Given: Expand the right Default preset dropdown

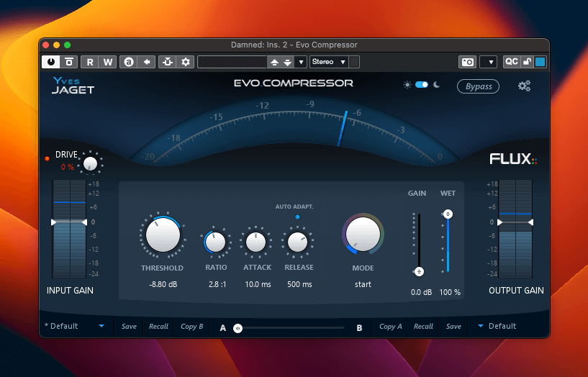Looking at the screenshot, I should click(481, 326).
